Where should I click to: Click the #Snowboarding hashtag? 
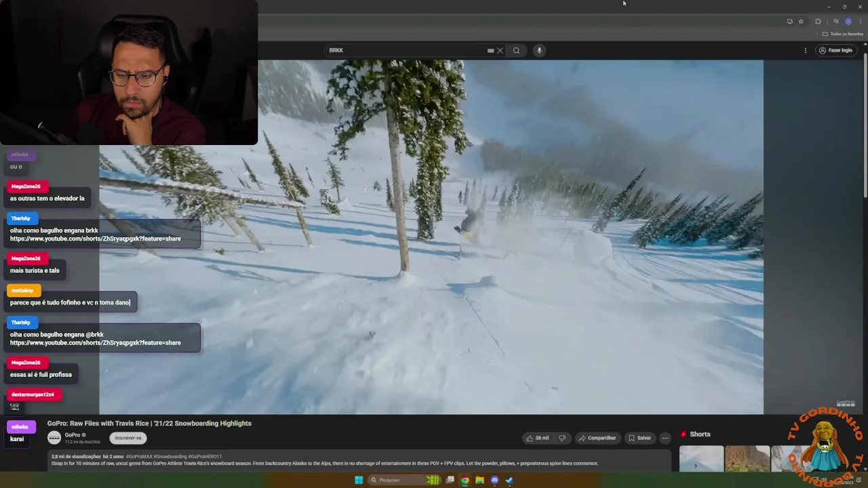[x=170, y=457]
